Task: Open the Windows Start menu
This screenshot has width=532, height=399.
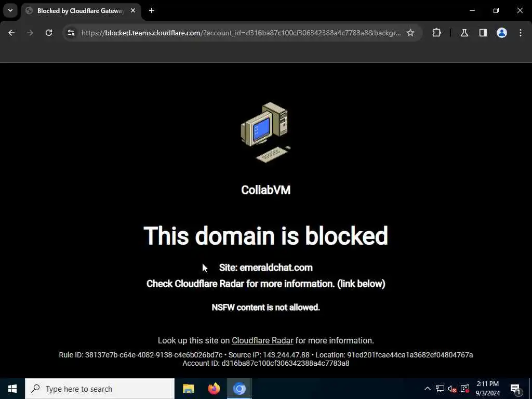Action: coord(12,389)
